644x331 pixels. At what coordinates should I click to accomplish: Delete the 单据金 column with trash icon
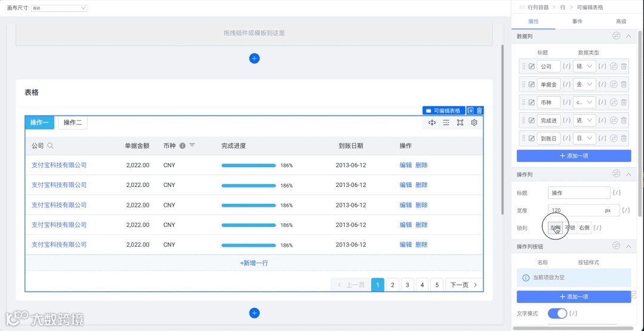tap(624, 84)
